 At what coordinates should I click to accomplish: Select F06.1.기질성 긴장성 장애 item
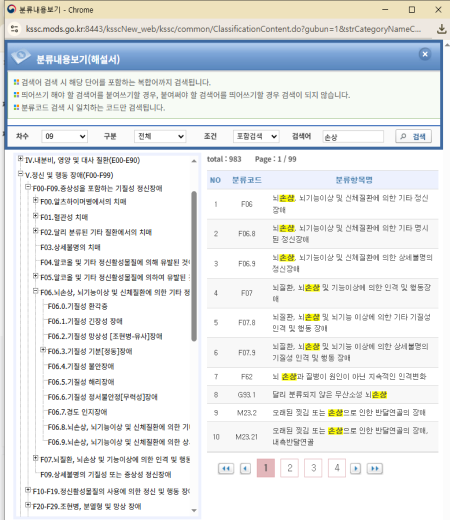(85, 321)
